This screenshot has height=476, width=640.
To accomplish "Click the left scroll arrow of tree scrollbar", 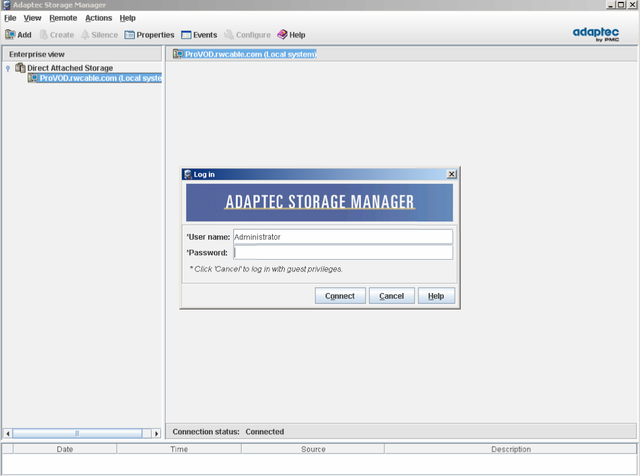I will pyautogui.click(x=8, y=433).
